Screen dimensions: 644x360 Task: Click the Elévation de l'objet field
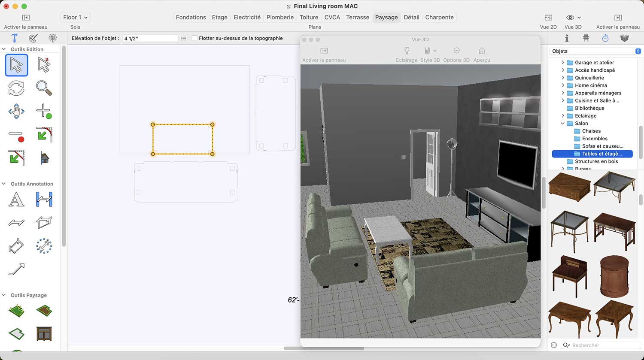(x=150, y=38)
